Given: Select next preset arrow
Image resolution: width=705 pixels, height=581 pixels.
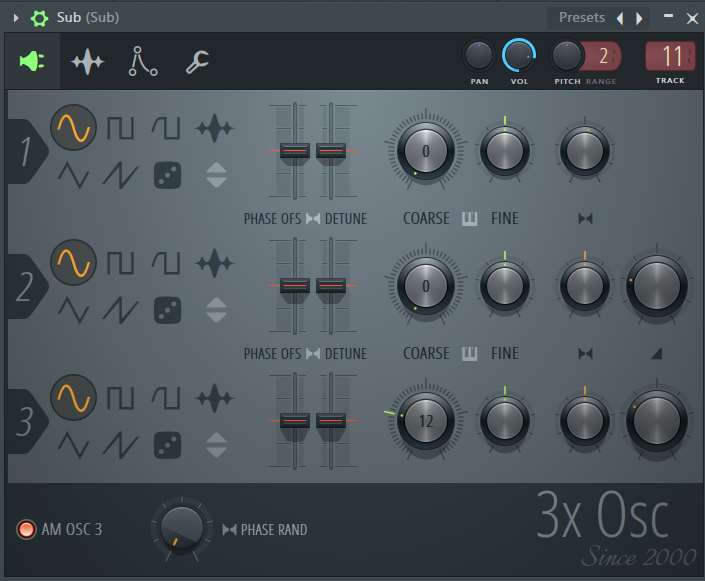Looking at the screenshot, I should 639,18.
